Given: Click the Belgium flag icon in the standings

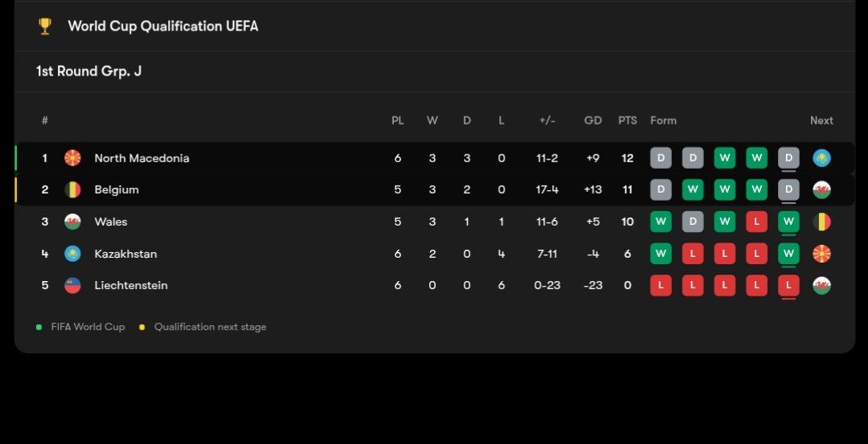Looking at the screenshot, I should tap(73, 190).
